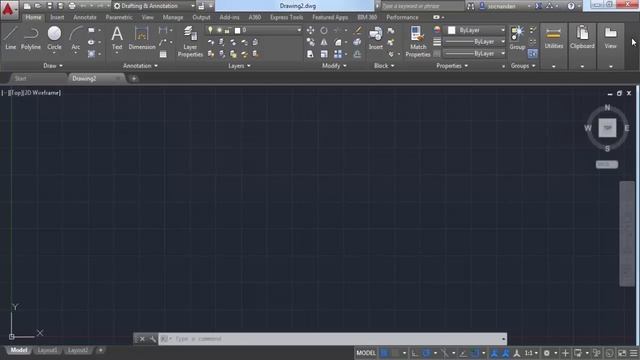Image resolution: width=640 pixels, height=360 pixels.
Task: Switch to the Parametric ribbon tab
Action: click(x=119, y=17)
